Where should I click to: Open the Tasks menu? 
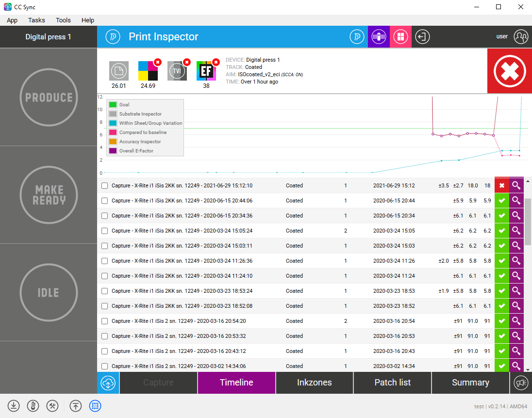click(x=36, y=20)
